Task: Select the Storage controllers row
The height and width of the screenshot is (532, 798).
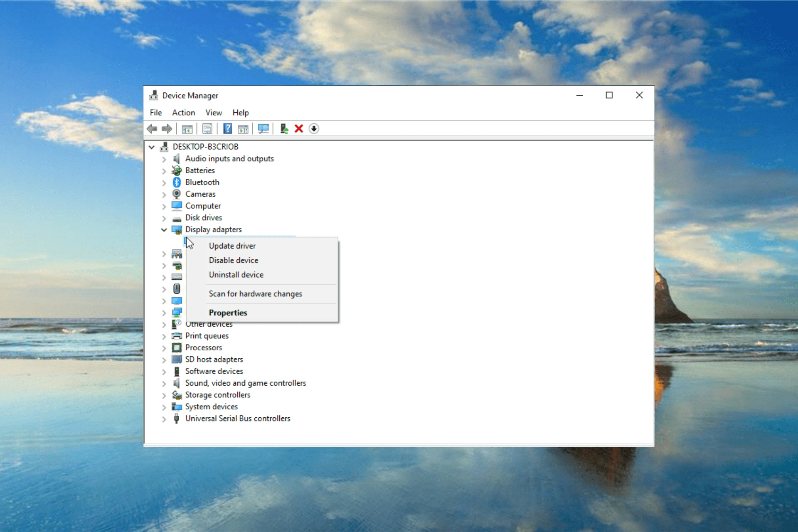Action: 218,395
